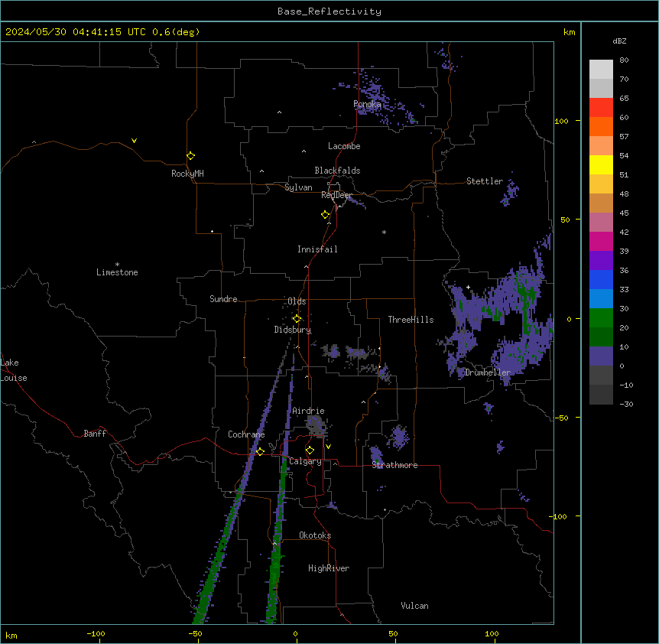Click the Cochrane label

tap(246, 434)
